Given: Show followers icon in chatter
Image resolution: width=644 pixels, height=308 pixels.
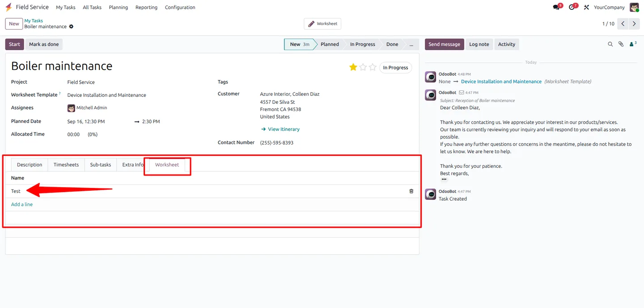Looking at the screenshot, I should [x=633, y=44].
